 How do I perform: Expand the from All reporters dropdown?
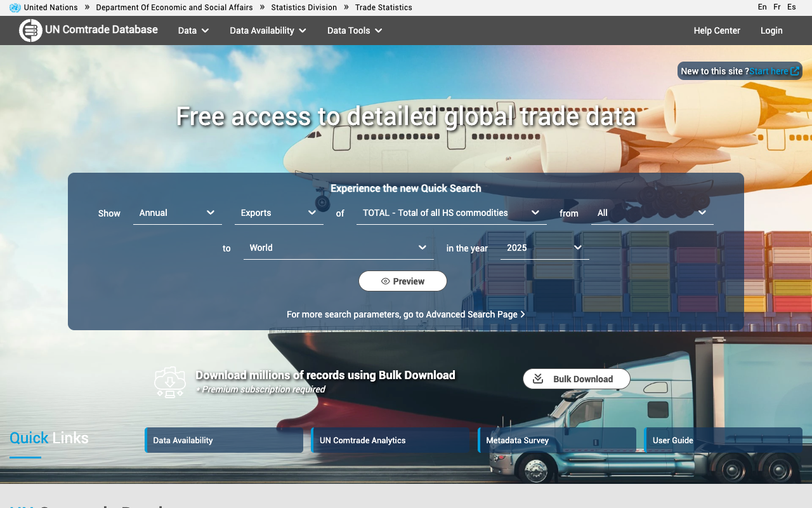[x=652, y=213]
